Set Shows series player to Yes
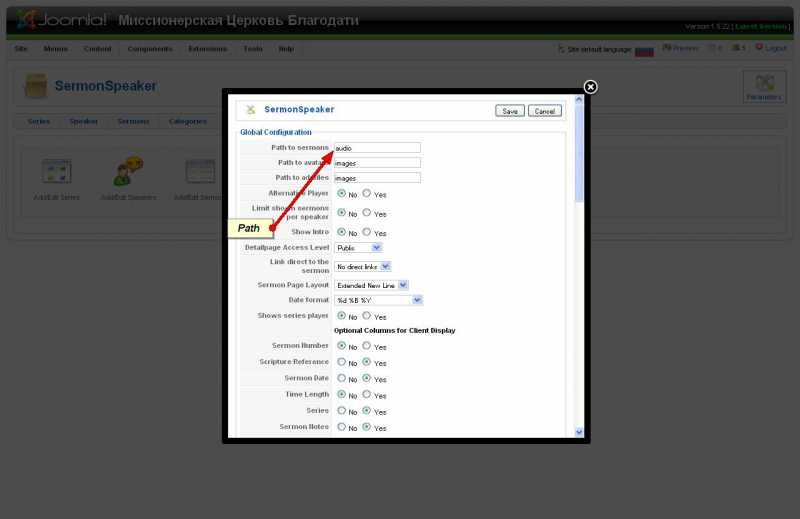 click(366, 315)
